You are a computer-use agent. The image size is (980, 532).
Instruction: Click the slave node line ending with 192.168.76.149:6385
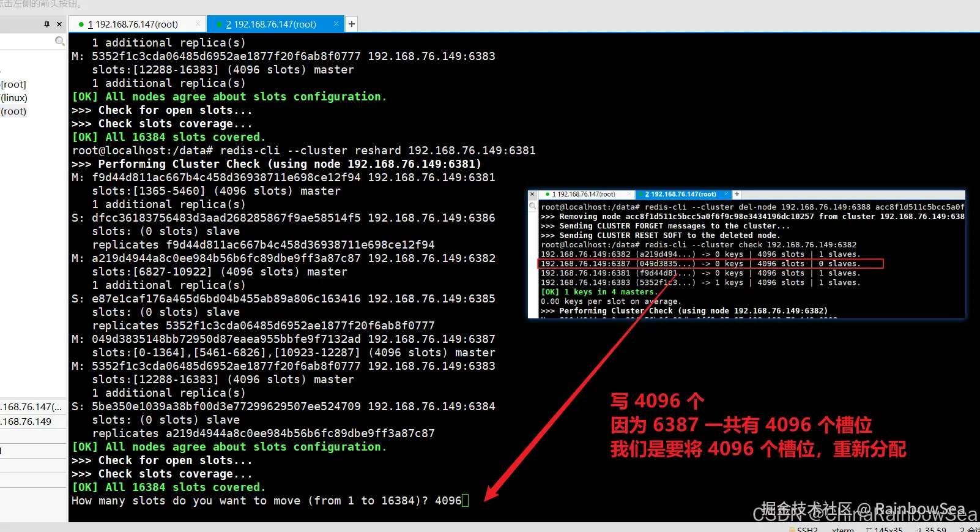coord(283,299)
